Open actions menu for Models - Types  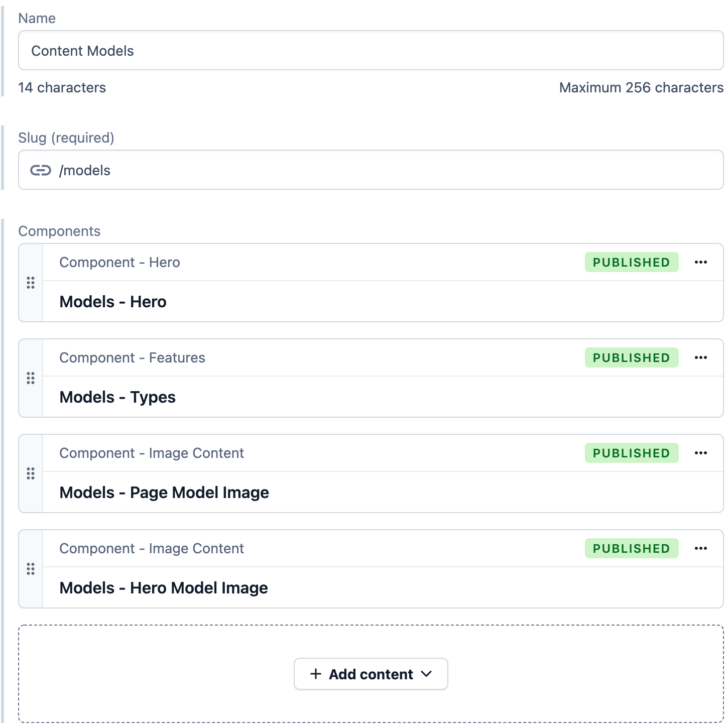700,357
